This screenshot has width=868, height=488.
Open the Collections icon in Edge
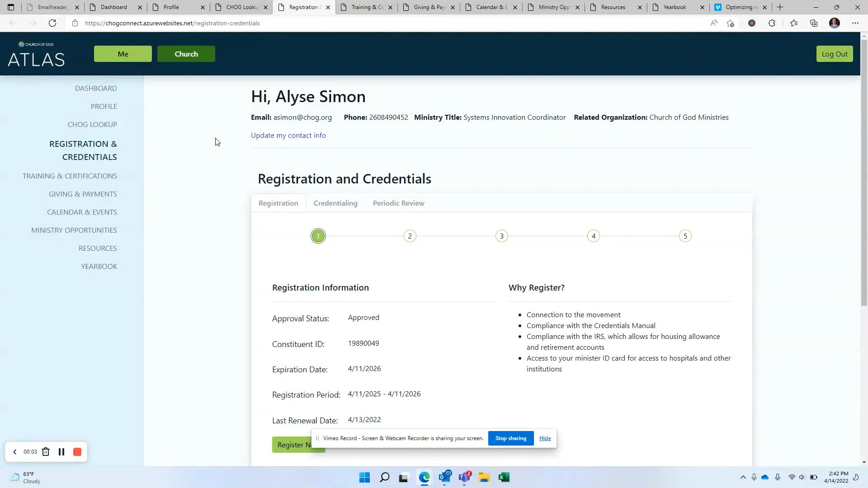point(814,23)
